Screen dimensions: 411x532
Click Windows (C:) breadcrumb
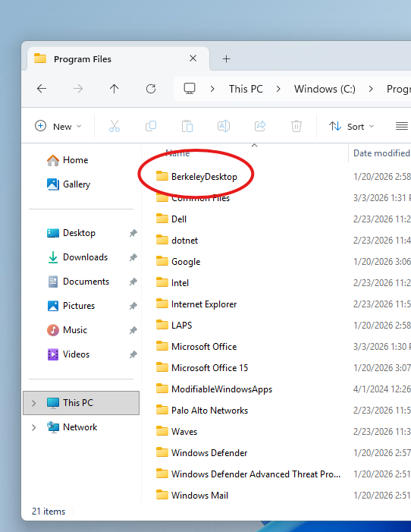point(325,89)
